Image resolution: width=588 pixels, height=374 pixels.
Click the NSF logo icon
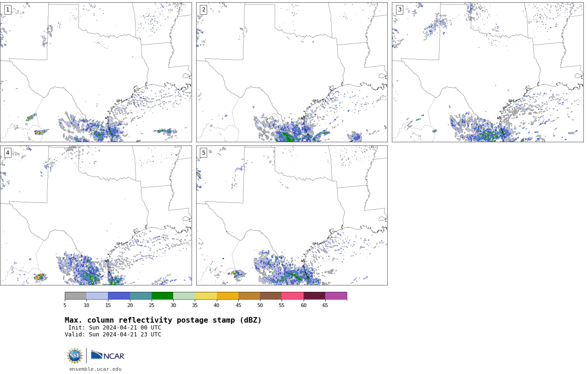coord(75,356)
